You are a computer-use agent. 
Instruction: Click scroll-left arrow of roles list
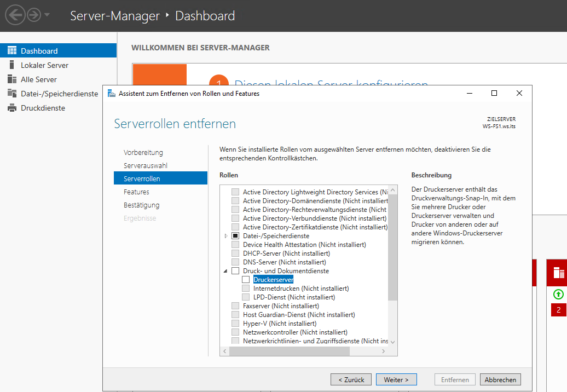point(224,351)
